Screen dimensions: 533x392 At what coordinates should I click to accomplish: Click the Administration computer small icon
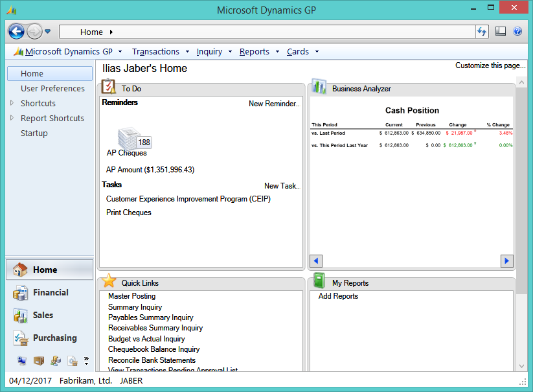tap(22, 360)
